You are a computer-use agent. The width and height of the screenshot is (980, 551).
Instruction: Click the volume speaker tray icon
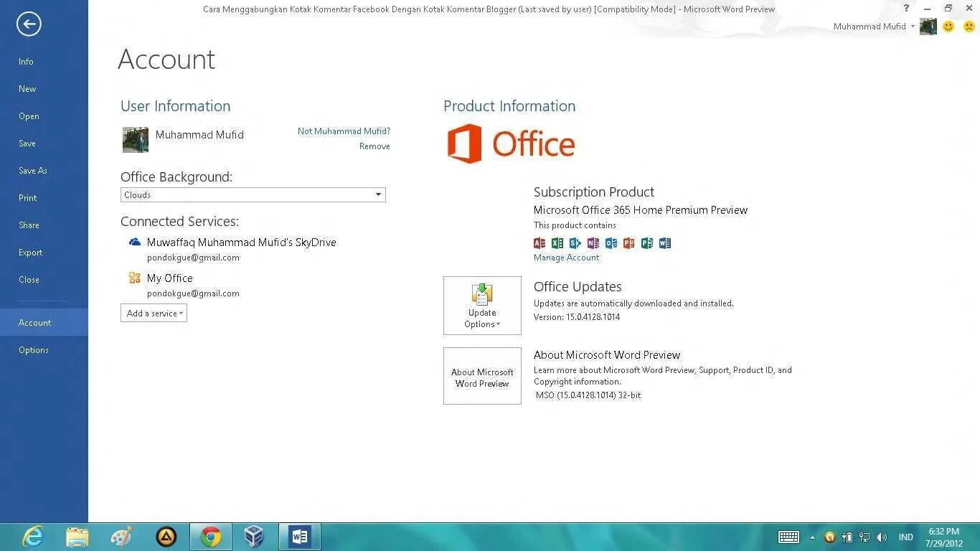882,537
